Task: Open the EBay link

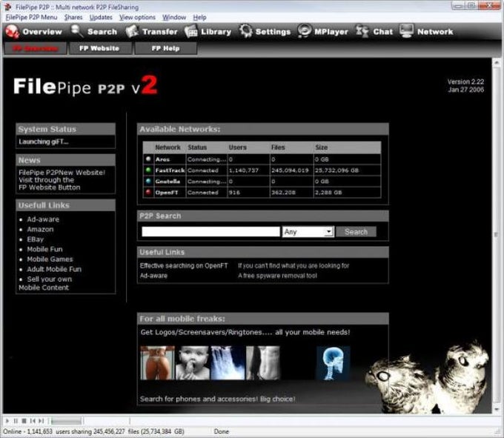Action: pos(35,239)
